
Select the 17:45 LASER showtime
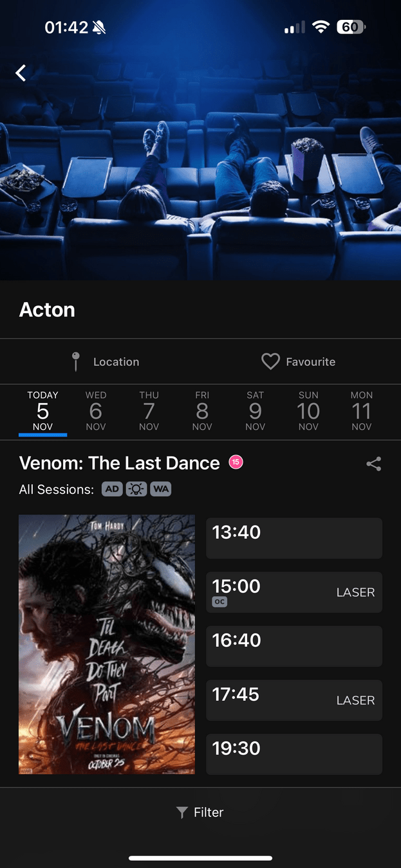coord(294,700)
